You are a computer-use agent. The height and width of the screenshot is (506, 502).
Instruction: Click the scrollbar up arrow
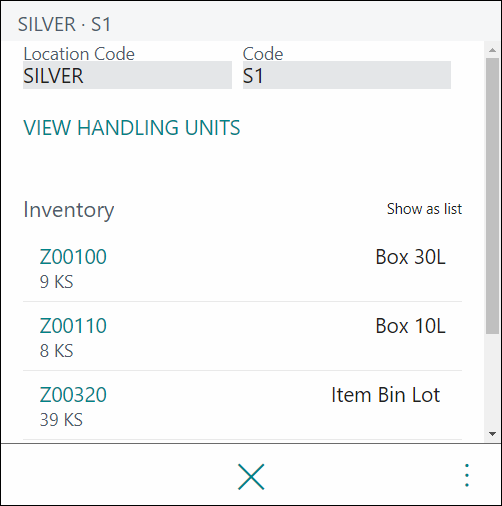pos(492,50)
